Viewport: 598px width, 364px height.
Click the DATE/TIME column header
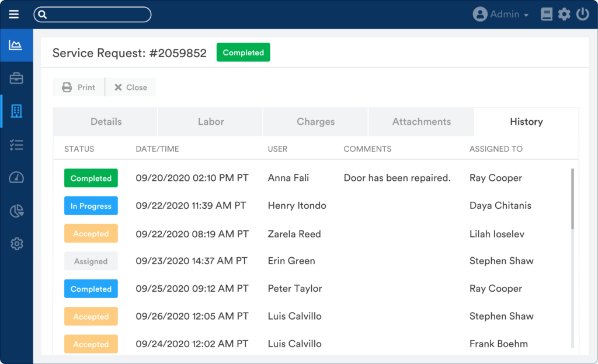coord(157,149)
